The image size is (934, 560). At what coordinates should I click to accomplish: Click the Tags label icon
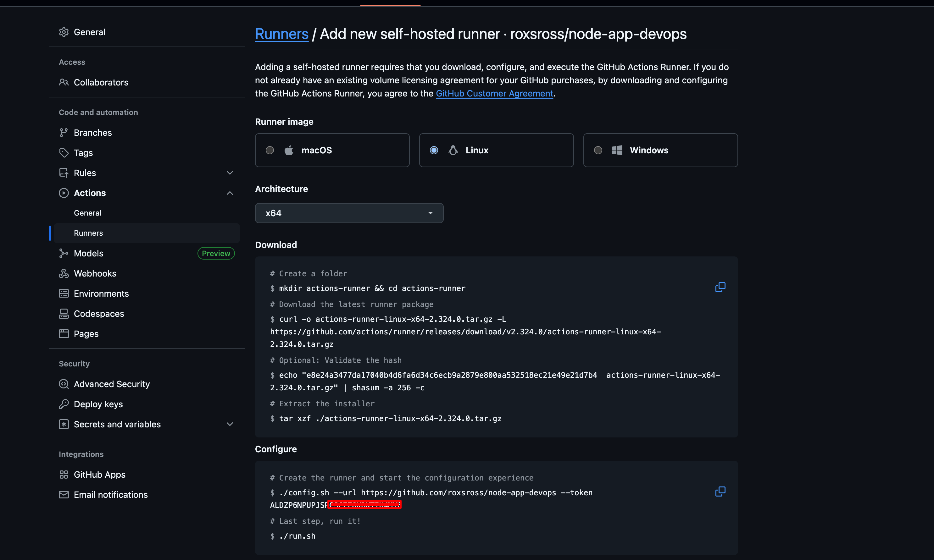(64, 153)
